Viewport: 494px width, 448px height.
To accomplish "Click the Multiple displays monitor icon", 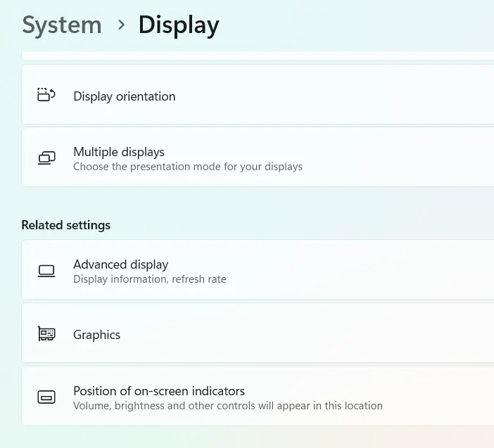I will click(46, 158).
